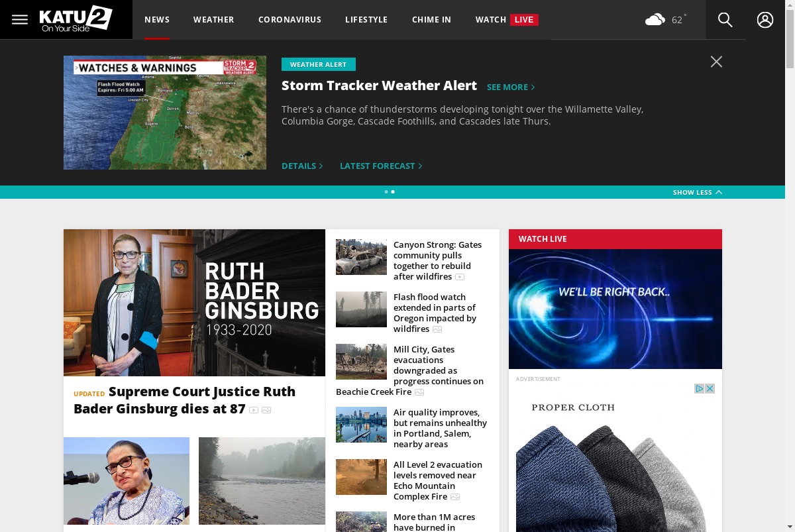Click photo icon beside Flash flood watch story

[437, 329]
